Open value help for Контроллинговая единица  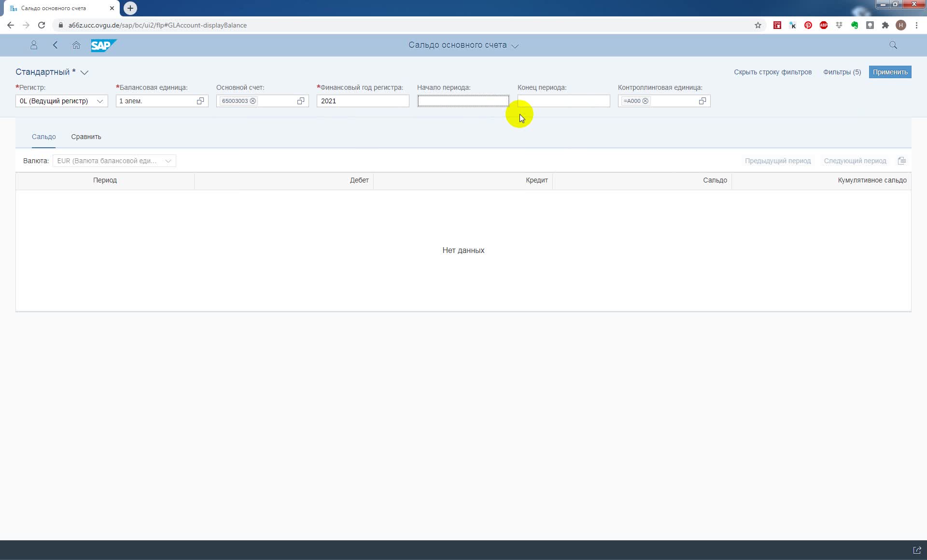(702, 101)
